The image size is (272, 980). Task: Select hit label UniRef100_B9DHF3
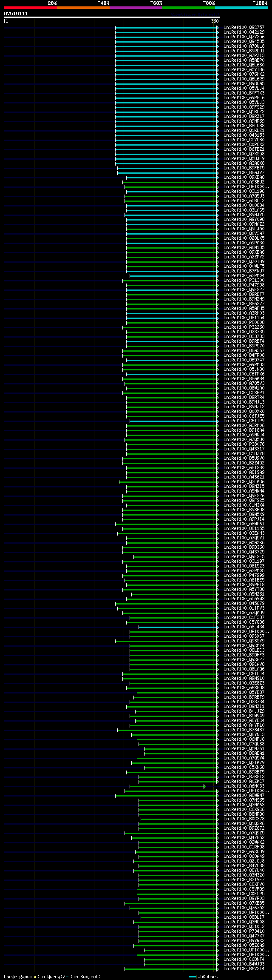coord(244,655)
